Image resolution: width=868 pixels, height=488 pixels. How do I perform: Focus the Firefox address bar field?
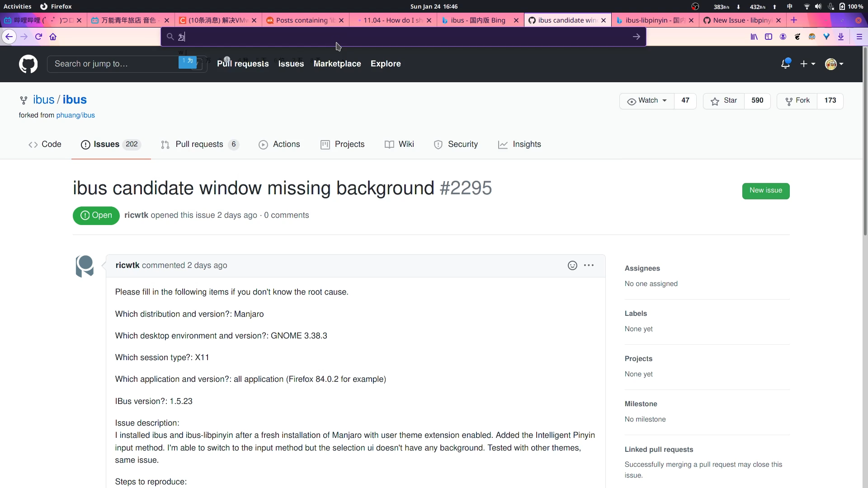point(403,37)
